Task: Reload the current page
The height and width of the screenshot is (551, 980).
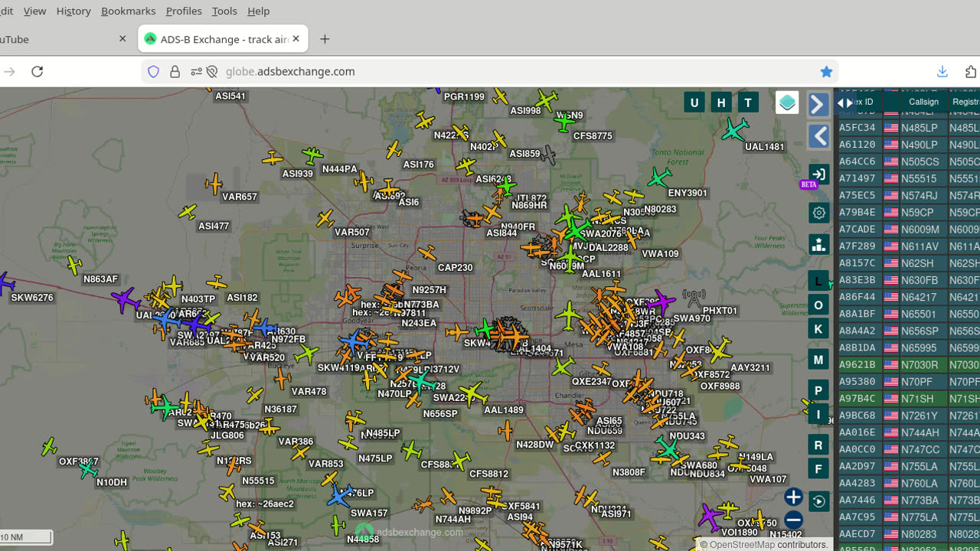Action: tap(37, 71)
